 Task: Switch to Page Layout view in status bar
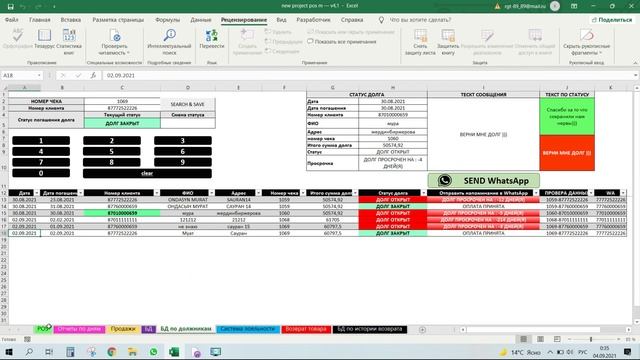point(540,339)
